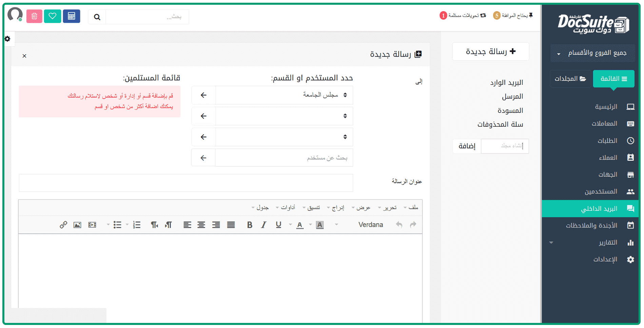Click the عنوان الرسالة subject field
Screen dimensions: 644x328
click(186, 183)
